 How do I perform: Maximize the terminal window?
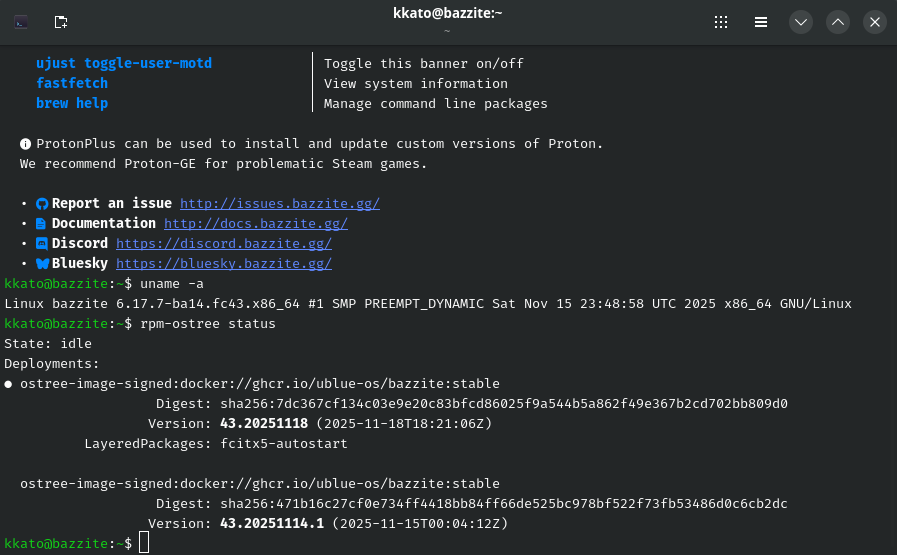(x=838, y=21)
